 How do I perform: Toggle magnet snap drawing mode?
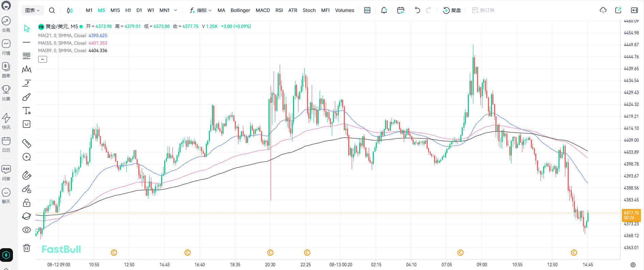27,175
